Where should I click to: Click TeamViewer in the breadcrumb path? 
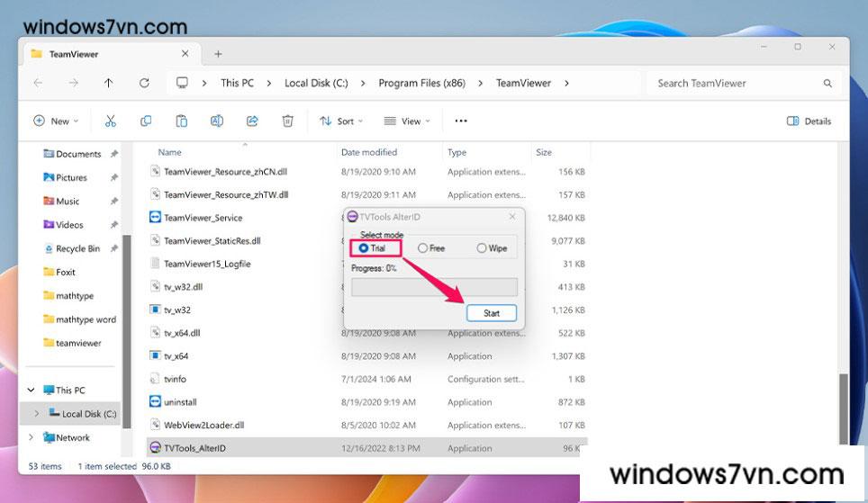523,83
